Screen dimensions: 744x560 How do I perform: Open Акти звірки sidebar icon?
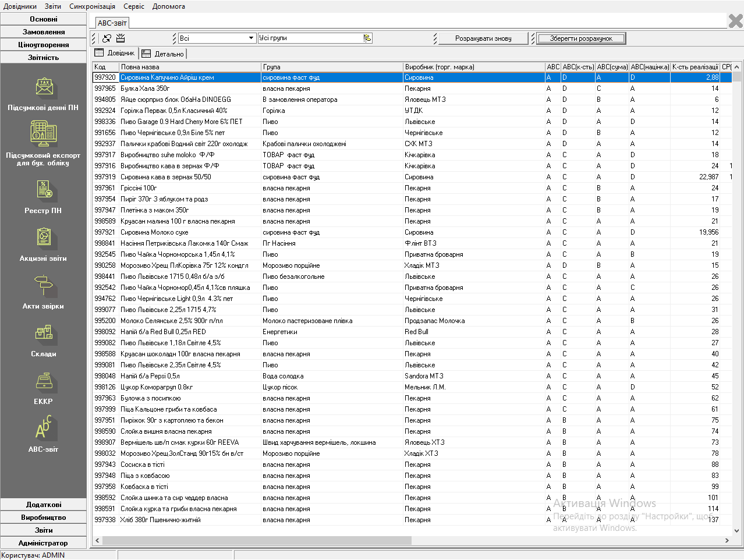[x=44, y=285]
